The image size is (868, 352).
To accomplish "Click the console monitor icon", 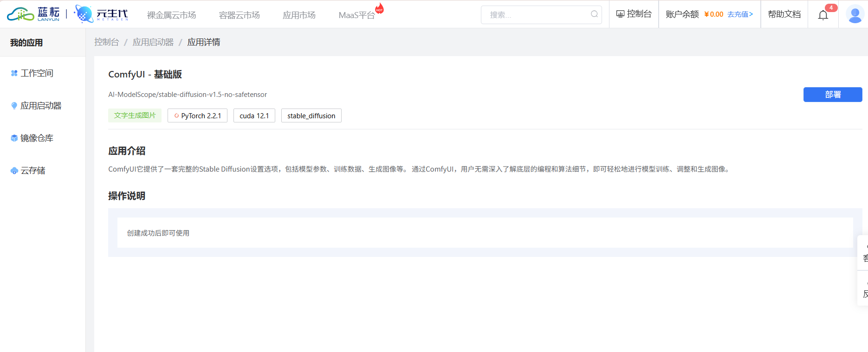I will point(620,14).
